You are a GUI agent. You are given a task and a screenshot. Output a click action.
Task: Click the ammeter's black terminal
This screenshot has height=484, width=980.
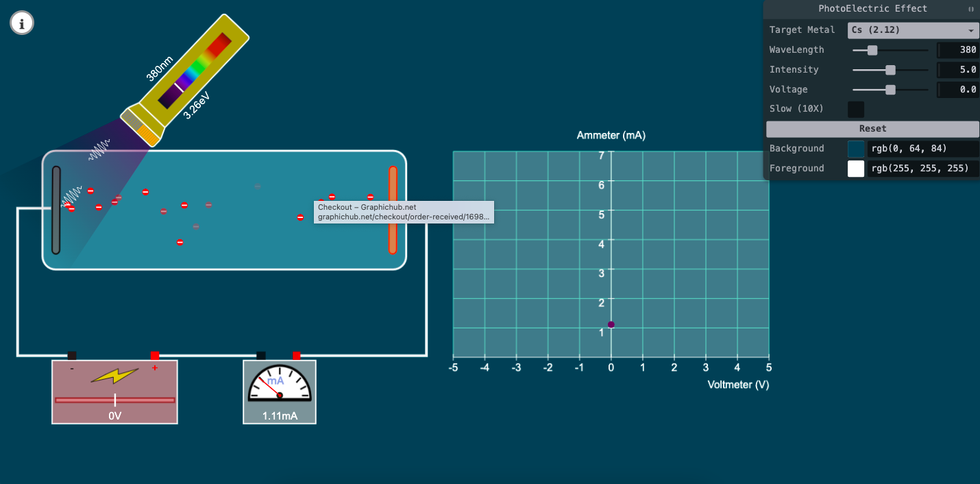click(x=261, y=355)
